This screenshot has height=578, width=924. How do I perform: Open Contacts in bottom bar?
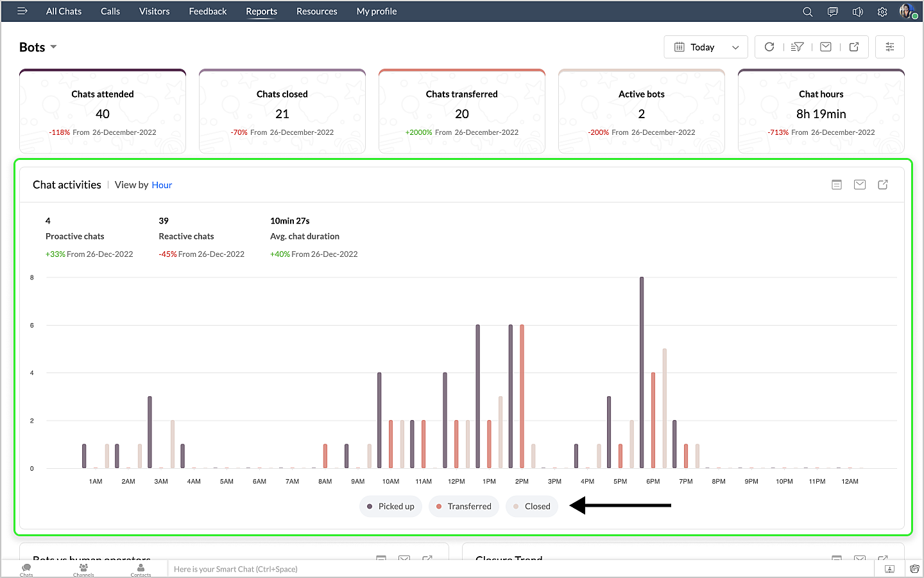click(x=141, y=570)
